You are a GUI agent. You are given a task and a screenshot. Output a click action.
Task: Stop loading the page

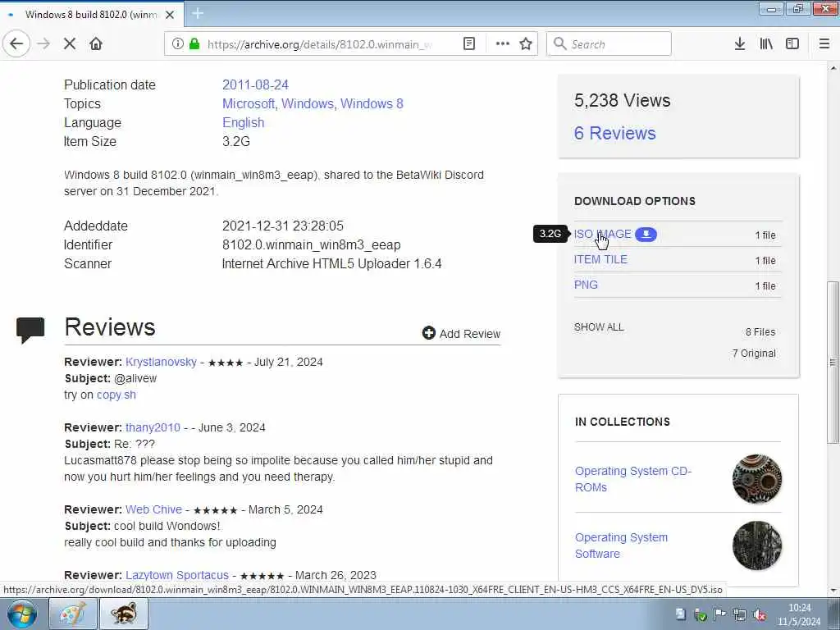(70, 43)
